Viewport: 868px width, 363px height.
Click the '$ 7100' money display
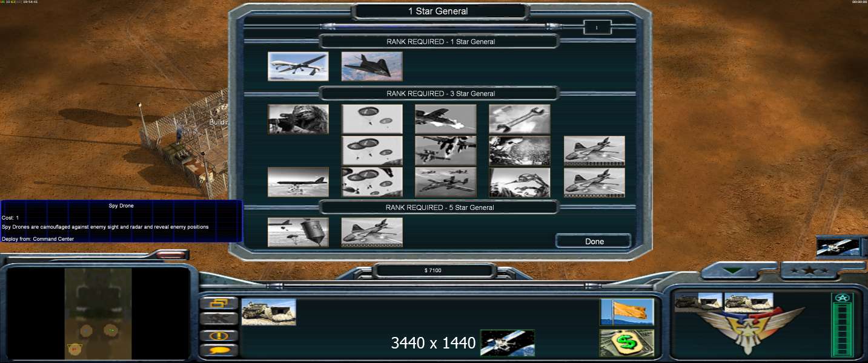point(432,270)
